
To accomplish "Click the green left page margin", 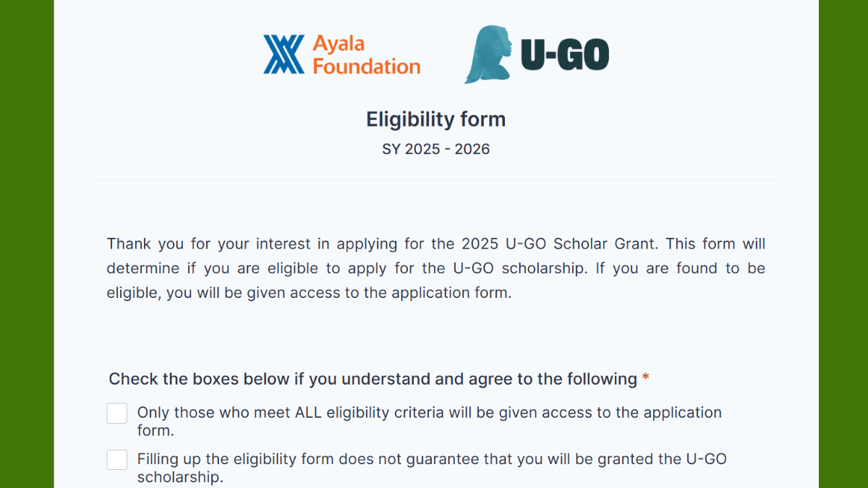I will (x=27, y=244).
